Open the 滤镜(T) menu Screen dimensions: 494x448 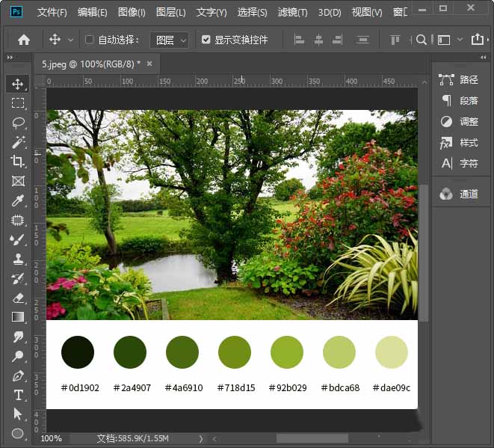coord(292,12)
